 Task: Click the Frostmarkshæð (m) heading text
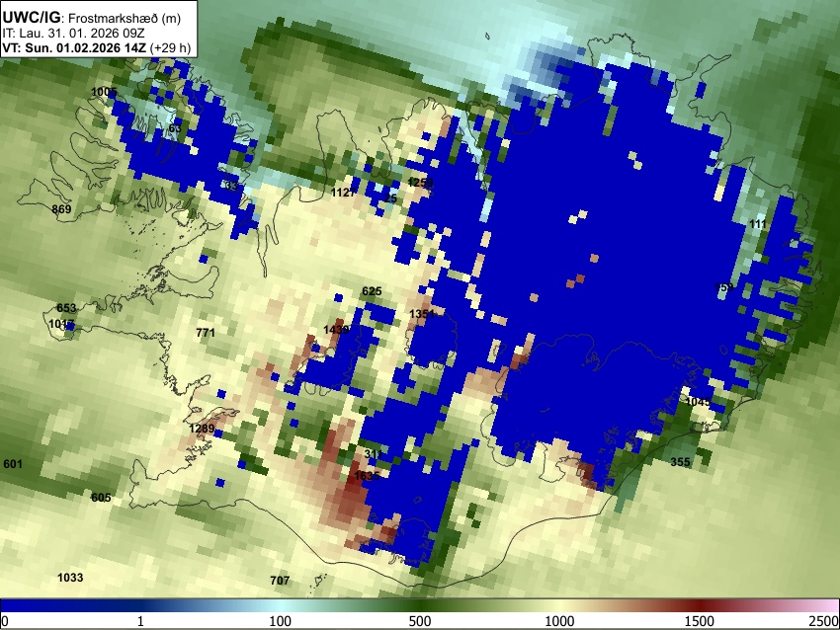125,18
